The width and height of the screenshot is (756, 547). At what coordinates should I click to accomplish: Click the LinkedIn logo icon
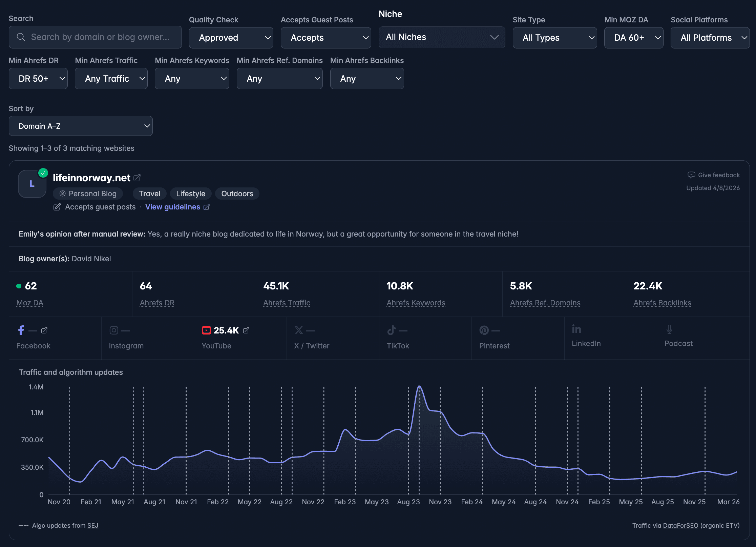click(x=576, y=329)
